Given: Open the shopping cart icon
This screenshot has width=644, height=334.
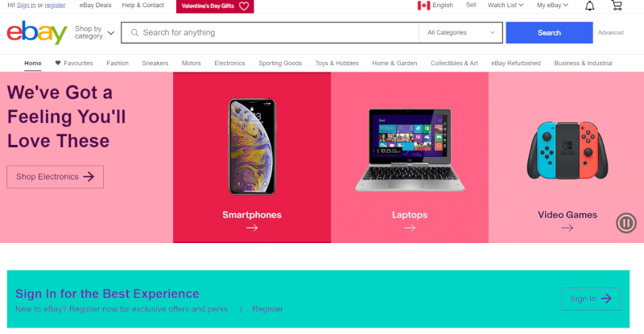Looking at the screenshot, I should [x=617, y=5].
